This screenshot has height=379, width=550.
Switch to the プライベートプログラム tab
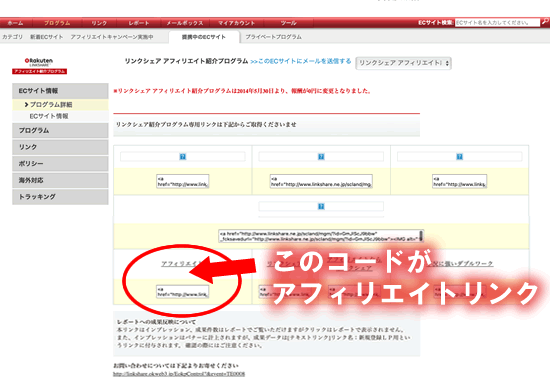pos(273,37)
